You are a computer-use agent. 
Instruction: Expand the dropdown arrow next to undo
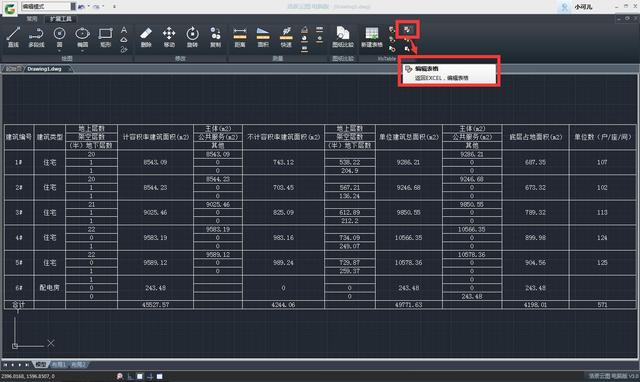(x=89, y=7)
